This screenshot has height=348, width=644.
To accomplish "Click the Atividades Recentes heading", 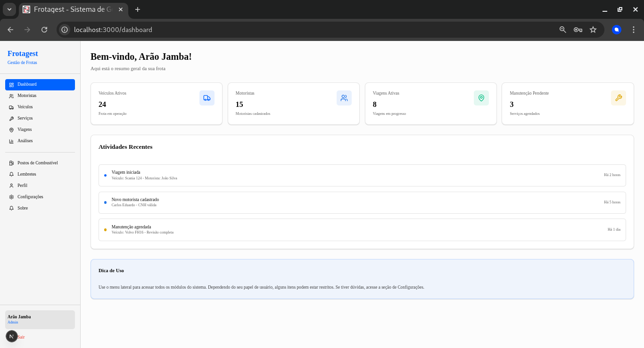I will tap(125, 147).
